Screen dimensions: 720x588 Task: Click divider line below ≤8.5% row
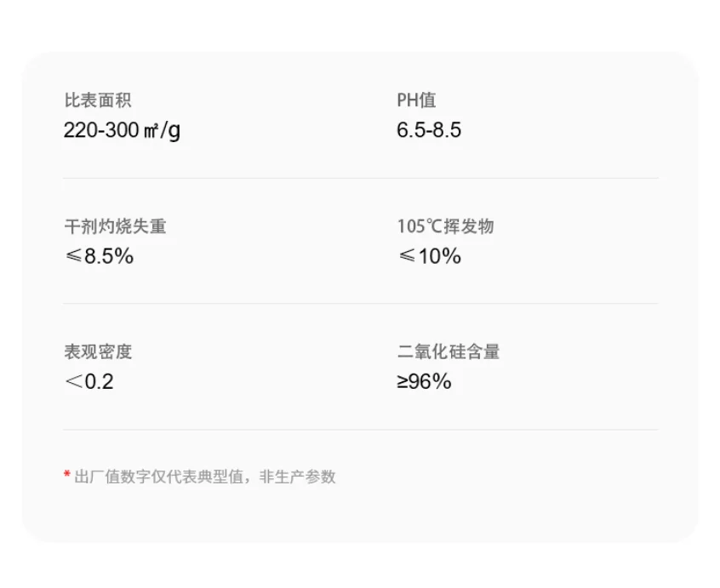[360, 303]
